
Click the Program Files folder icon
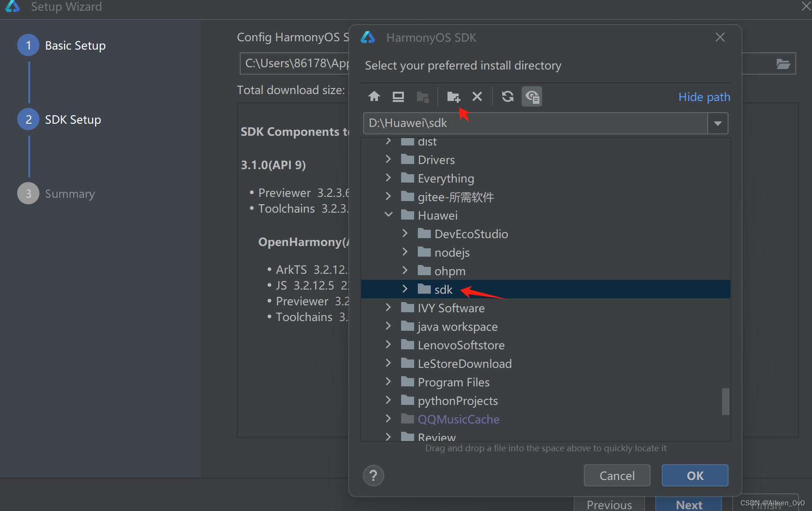pos(407,382)
